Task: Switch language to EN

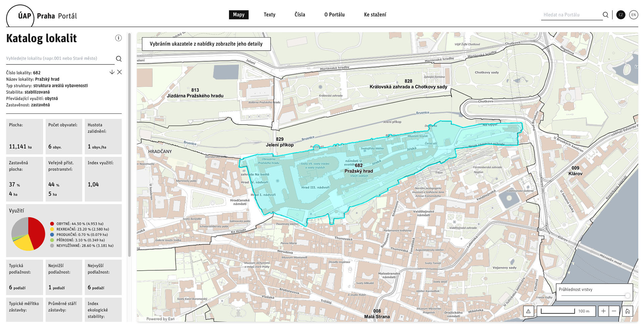Action: click(633, 15)
